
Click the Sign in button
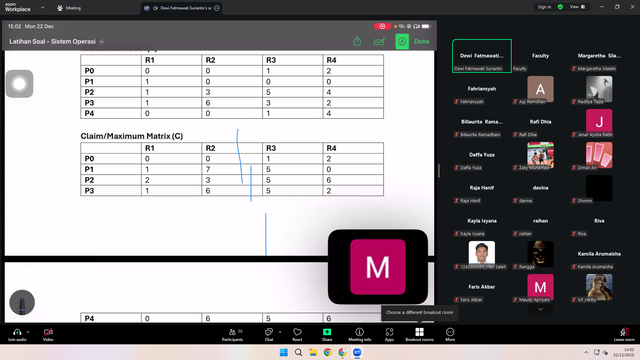click(x=544, y=7)
